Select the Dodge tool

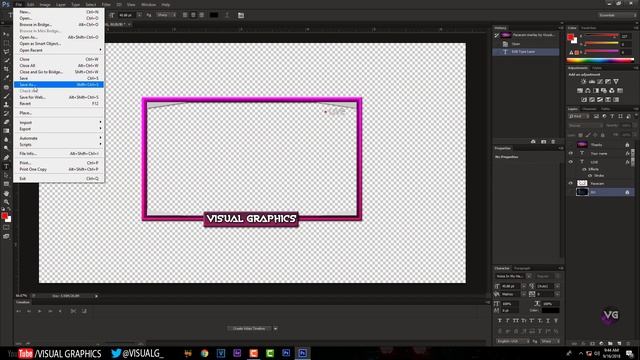[6, 148]
